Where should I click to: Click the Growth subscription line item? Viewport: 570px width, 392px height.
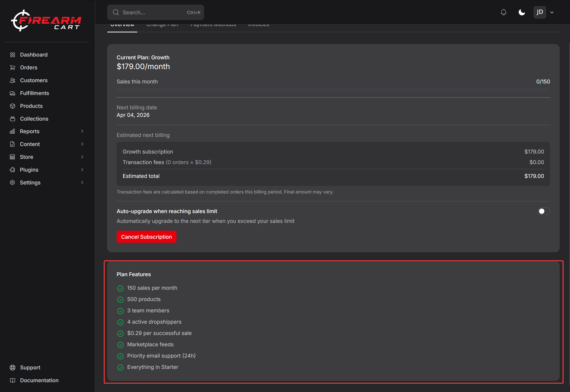click(x=333, y=152)
